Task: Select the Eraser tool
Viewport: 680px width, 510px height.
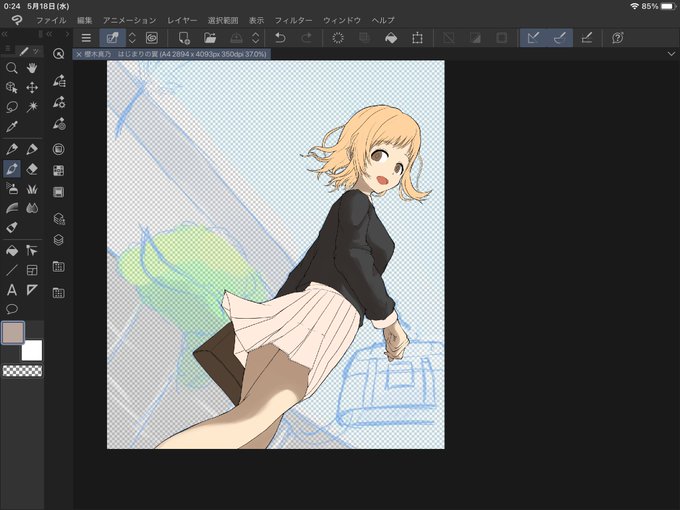Action: (x=32, y=169)
